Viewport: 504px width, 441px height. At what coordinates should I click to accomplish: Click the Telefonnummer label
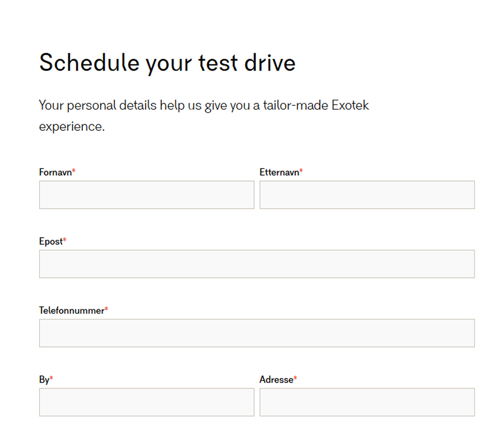coord(71,311)
